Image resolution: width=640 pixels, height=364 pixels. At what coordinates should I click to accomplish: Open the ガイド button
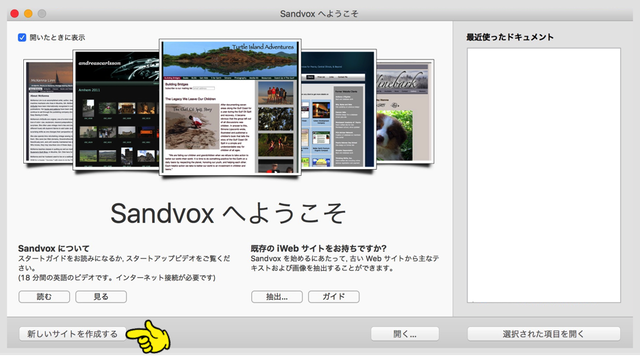point(333,297)
